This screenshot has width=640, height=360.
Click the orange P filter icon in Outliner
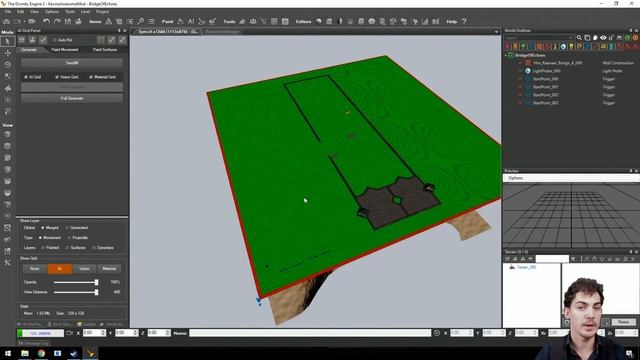(579, 46)
